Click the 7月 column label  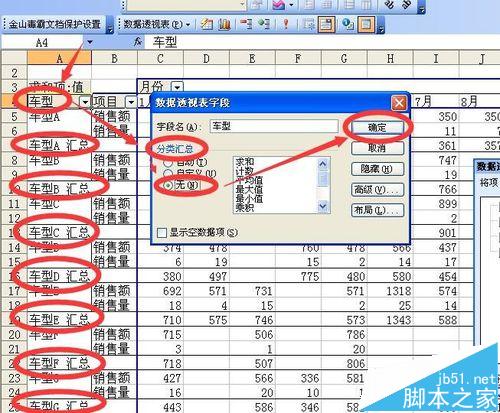click(x=436, y=102)
